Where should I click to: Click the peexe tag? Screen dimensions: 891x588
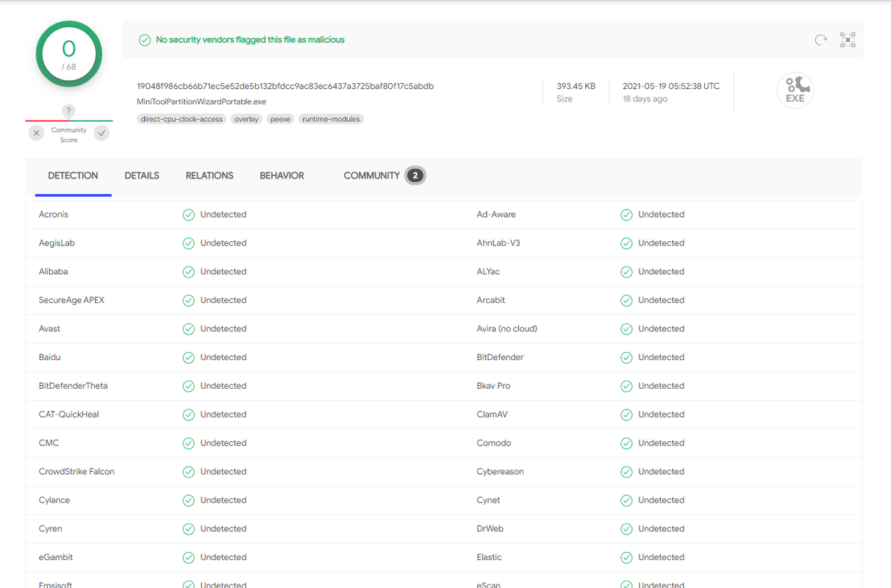click(280, 119)
